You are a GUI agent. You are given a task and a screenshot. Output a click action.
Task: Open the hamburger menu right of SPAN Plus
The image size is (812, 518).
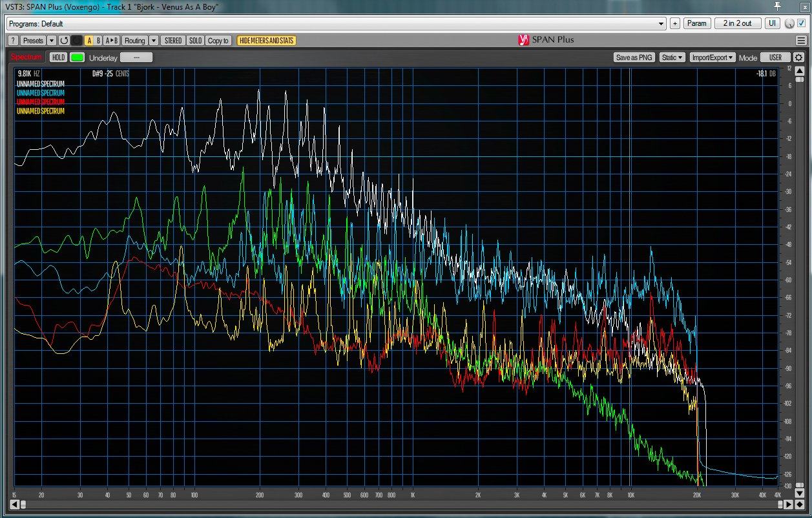[801, 41]
